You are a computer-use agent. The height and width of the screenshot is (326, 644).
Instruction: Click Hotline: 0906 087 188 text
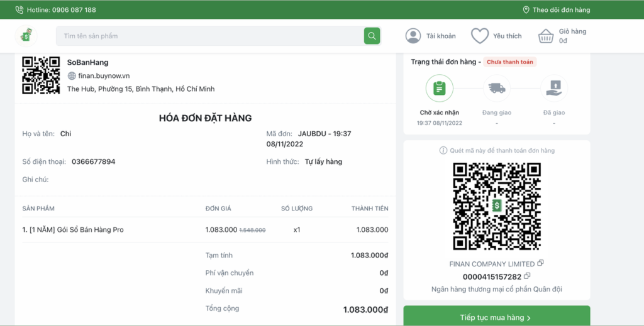click(62, 10)
